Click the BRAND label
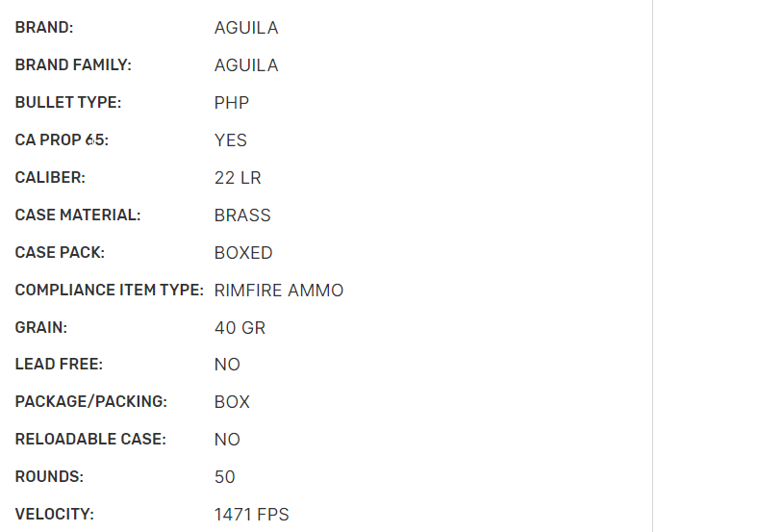This screenshot has height=532, width=758. pyautogui.click(x=44, y=28)
